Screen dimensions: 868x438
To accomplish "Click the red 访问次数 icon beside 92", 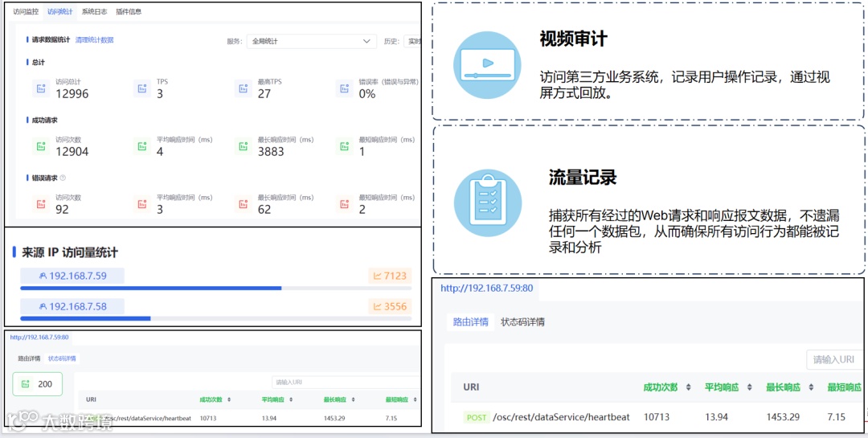I will pyautogui.click(x=40, y=204).
